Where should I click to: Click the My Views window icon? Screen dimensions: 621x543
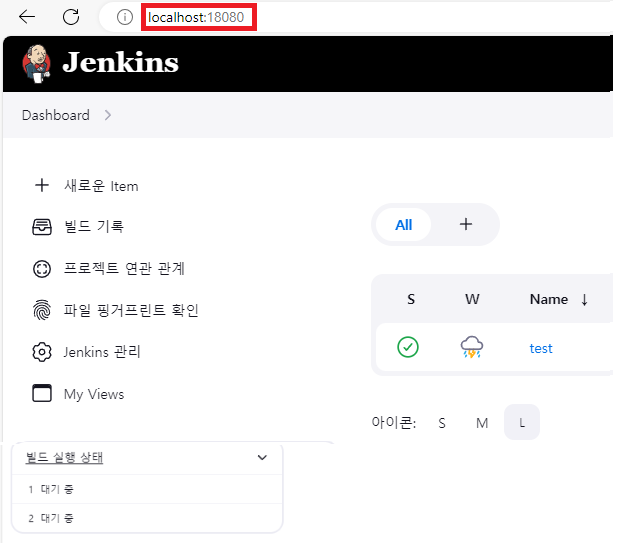click(x=42, y=393)
